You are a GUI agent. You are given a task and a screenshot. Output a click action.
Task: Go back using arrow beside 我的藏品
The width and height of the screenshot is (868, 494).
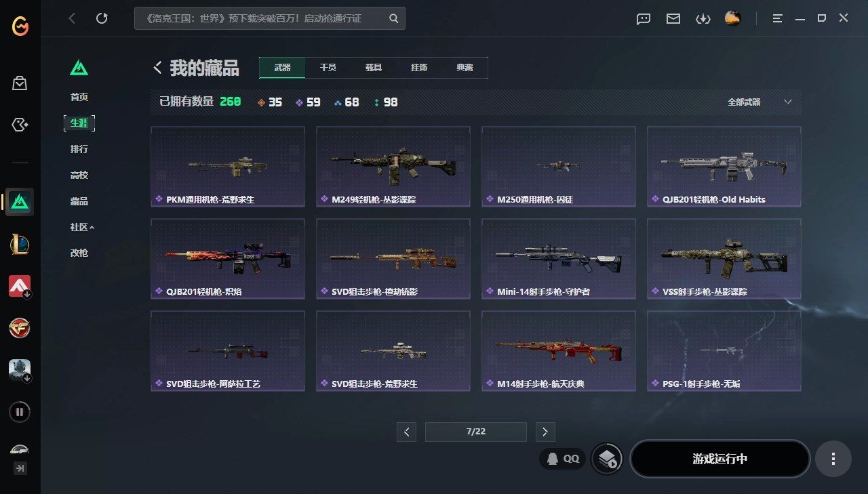[157, 68]
